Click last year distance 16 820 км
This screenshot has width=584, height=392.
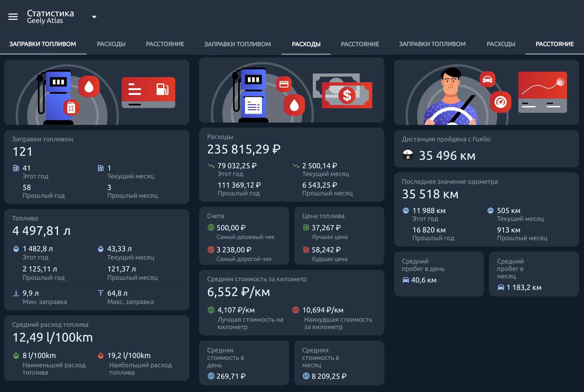click(429, 230)
